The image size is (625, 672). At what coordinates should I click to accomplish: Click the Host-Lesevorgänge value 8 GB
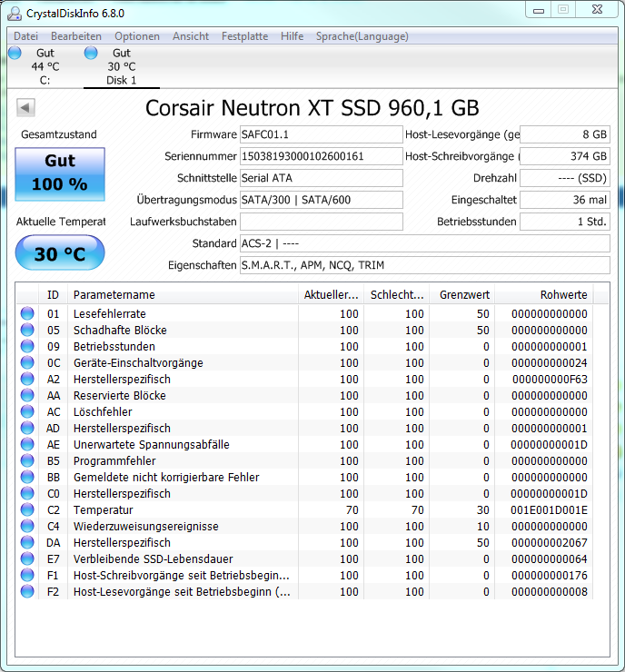click(x=565, y=134)
